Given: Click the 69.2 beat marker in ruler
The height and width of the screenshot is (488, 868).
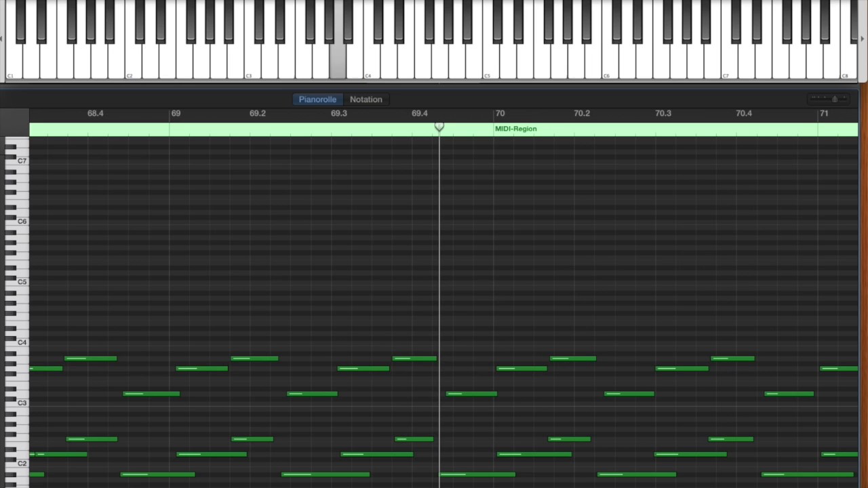Looking at the screenshot, I should point(258,113).
